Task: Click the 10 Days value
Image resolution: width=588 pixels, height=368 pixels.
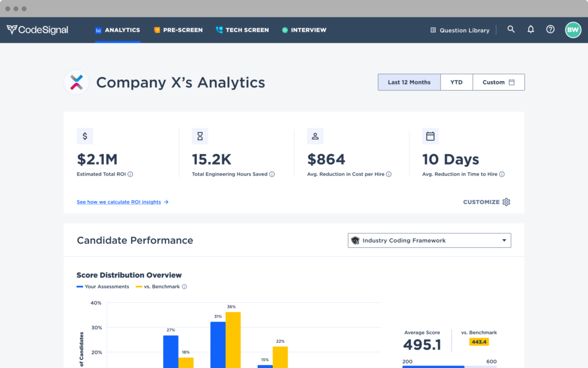Action: coord(450,160)
